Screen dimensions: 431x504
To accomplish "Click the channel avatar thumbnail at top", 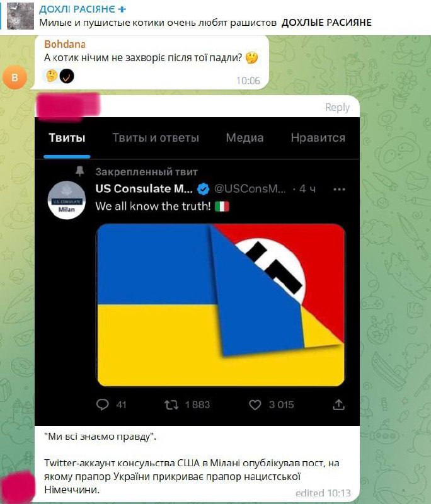I will (21, 16).
